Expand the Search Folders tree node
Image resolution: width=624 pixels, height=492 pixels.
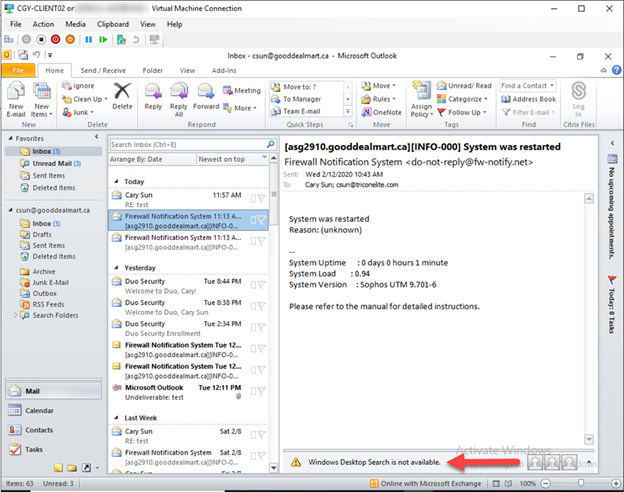click(x=16, y=315)
